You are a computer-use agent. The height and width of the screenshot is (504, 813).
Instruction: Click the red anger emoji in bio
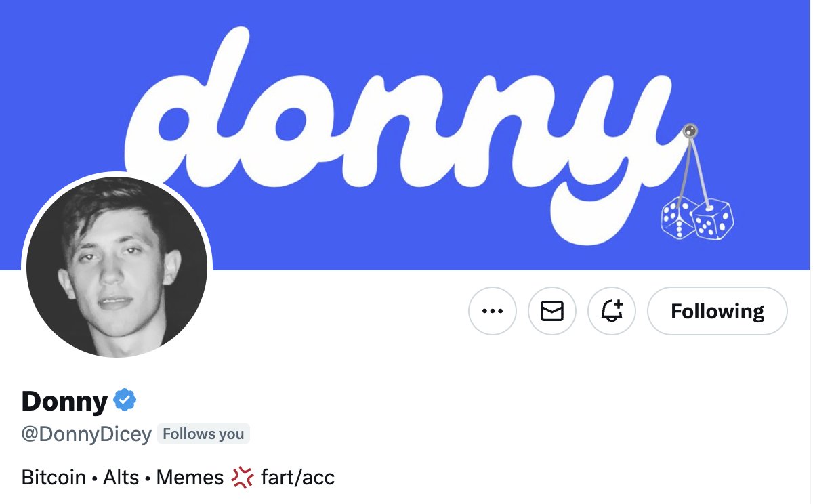click(242, 478)
